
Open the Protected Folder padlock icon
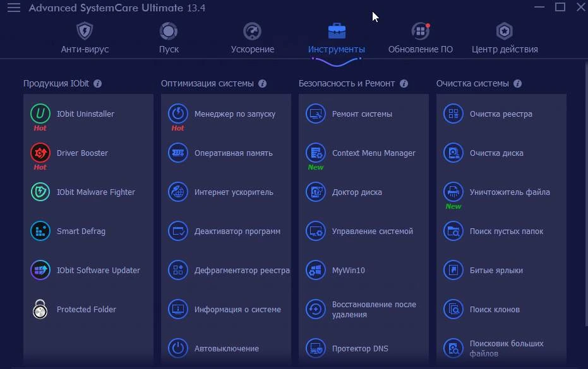[x=40, y=309]
